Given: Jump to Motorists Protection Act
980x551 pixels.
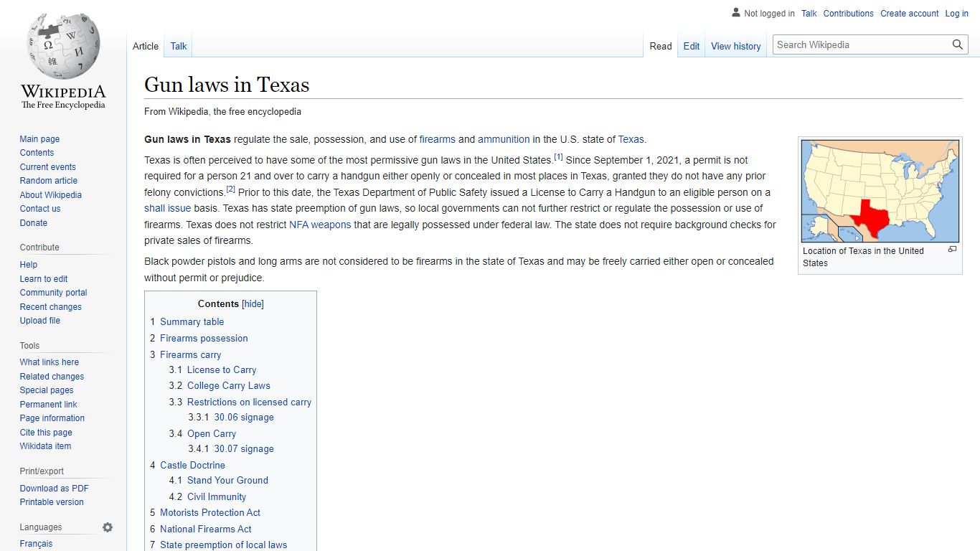Looking at the screenshot, I should coord(210,513).
